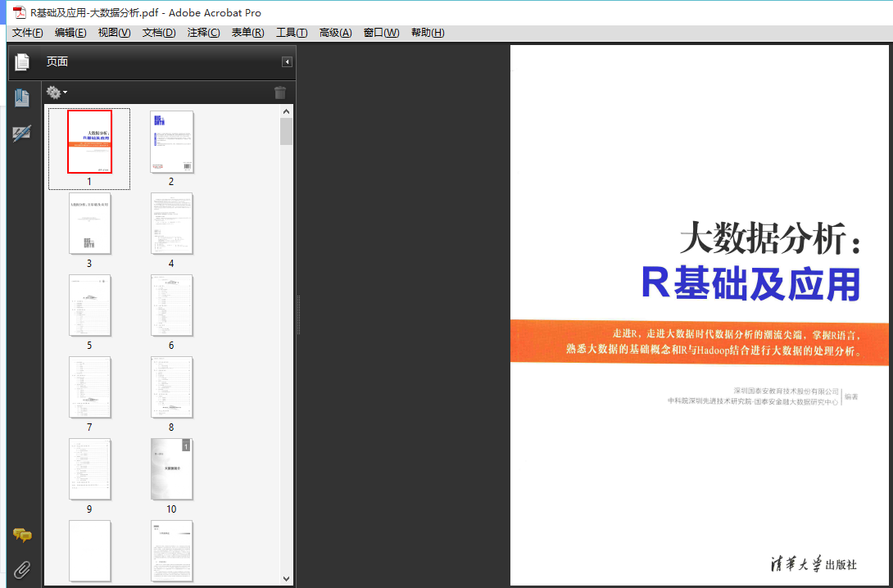Click the 页面 panel title

[x=57, y=61]
